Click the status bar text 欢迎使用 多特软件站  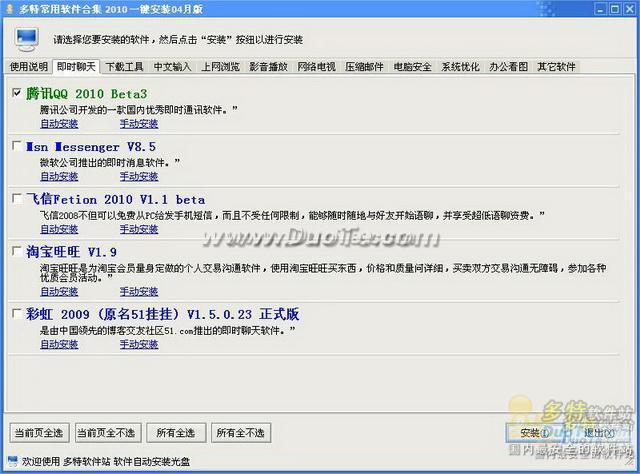(x=105, y=461)
